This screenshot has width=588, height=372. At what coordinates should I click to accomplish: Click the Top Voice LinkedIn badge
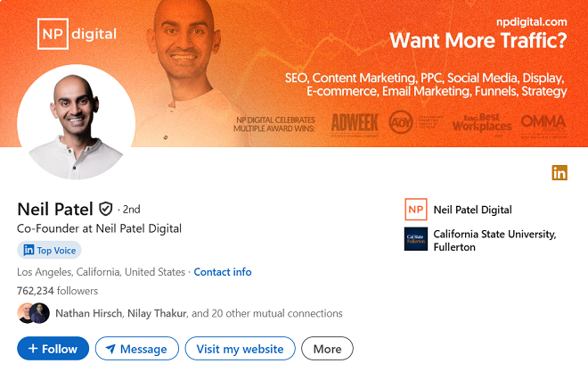click(49, 251)
